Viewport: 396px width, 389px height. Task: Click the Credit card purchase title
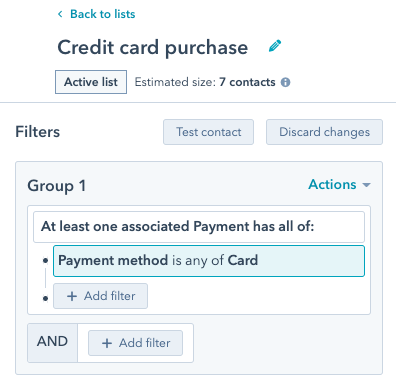pos(153,47)
